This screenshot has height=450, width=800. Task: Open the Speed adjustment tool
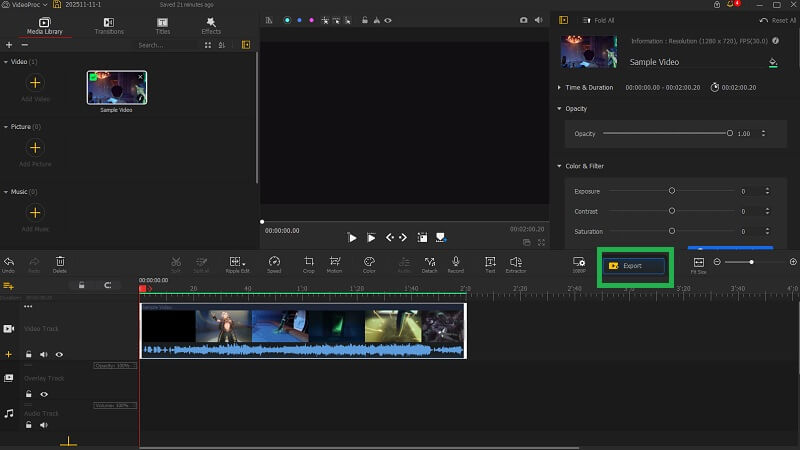click(274, 263)
